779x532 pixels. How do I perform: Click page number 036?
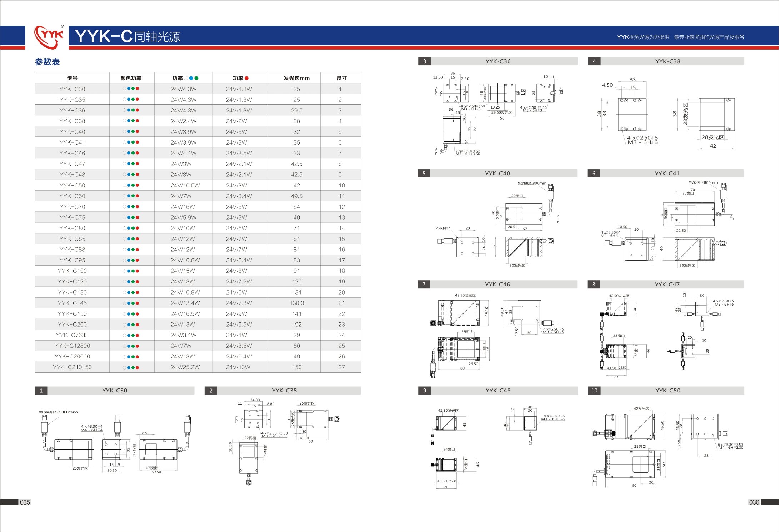(754, 502)
